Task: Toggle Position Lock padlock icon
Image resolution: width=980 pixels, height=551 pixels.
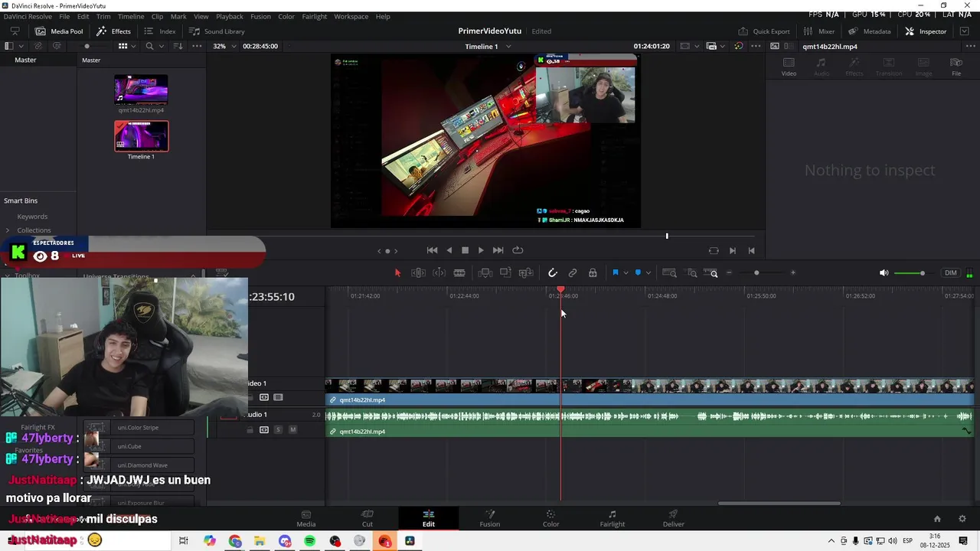Action: [x=593, y=273]
